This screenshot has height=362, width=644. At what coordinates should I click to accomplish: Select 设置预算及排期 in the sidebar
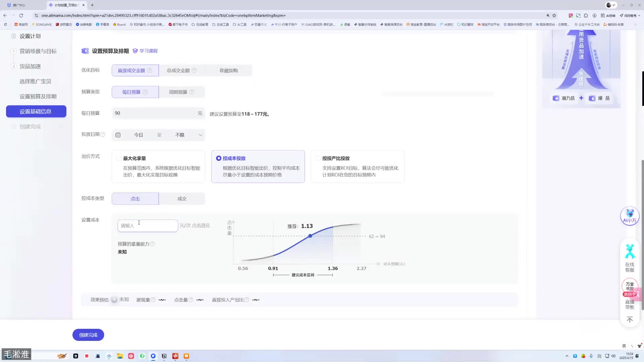(x=38, y=96)
